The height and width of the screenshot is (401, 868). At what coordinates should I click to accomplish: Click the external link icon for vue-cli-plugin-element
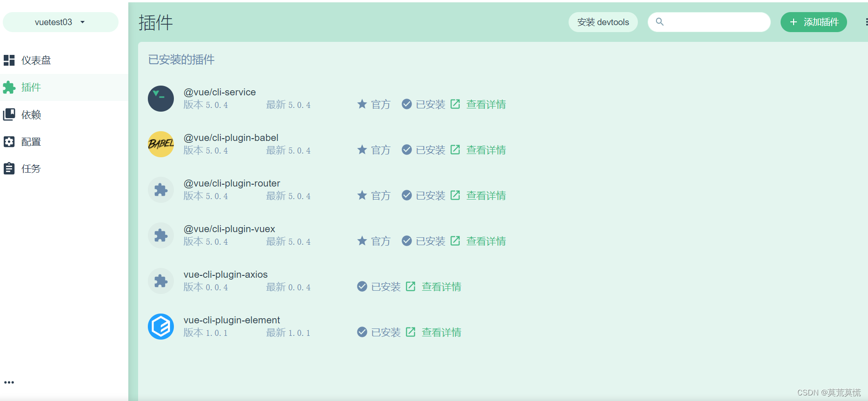pos(411,332)
